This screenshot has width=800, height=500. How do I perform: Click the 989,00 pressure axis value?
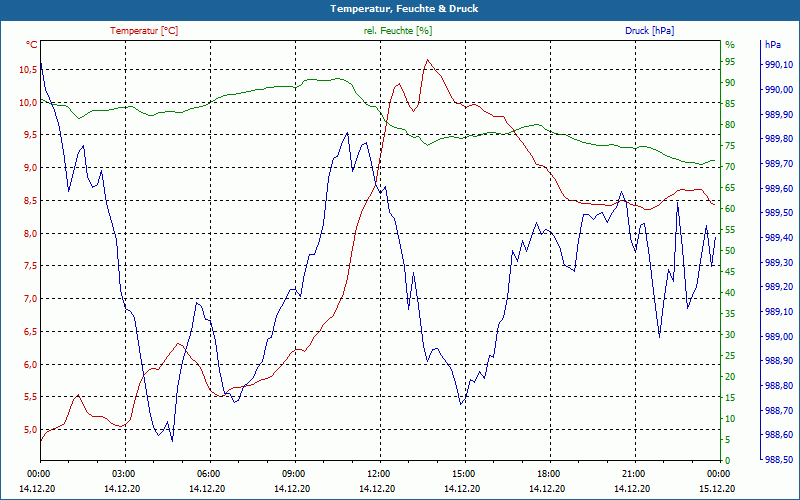pos(779,336)
